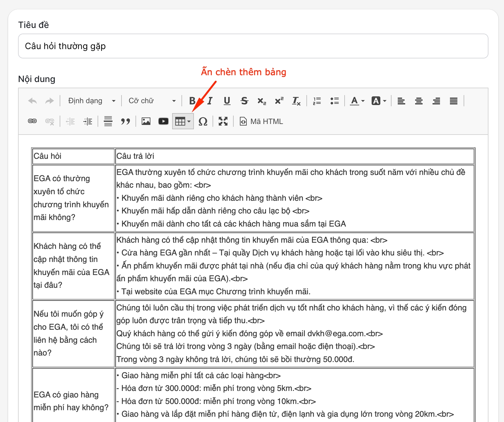The height and width of the screenshot is (422, 504).
Task: Insert a video with the video icon
Action: [163, 122]
